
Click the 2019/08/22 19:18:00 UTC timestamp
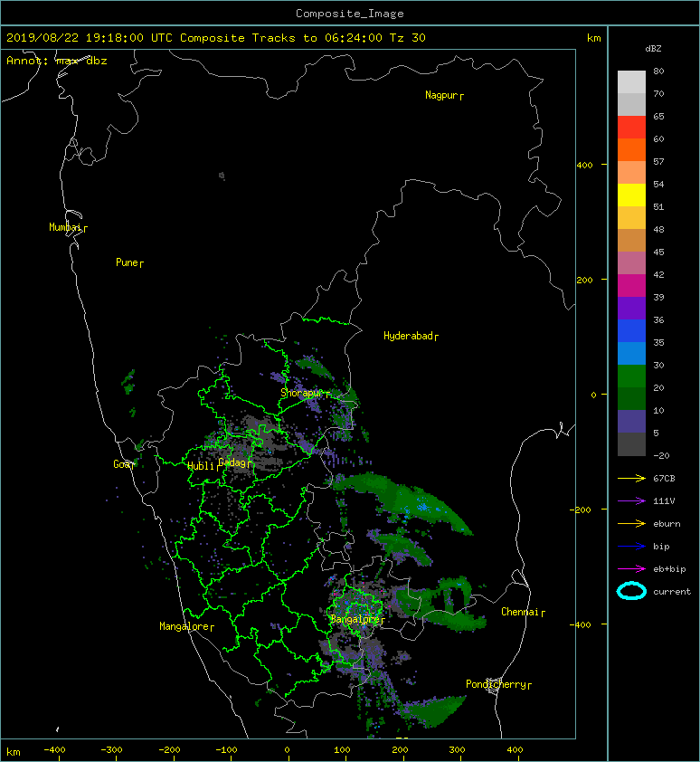coord(89,38)
